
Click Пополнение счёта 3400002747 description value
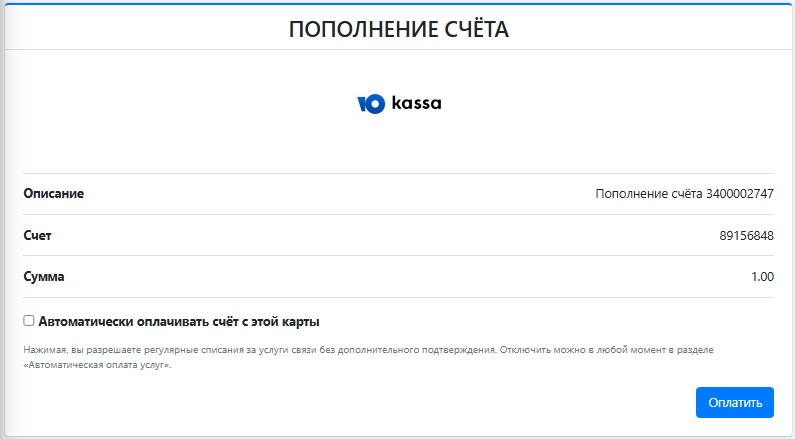tap(684, 194)
